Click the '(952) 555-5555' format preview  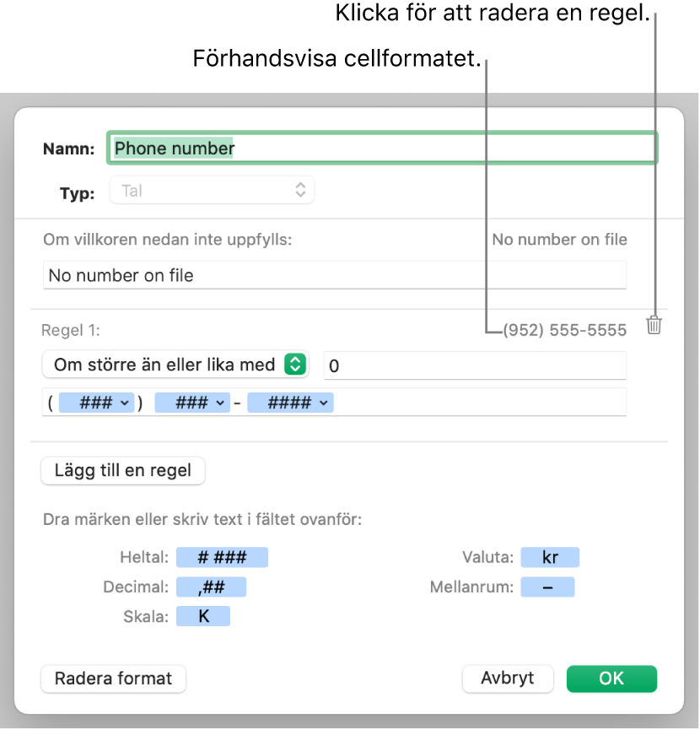click(564, 330)
